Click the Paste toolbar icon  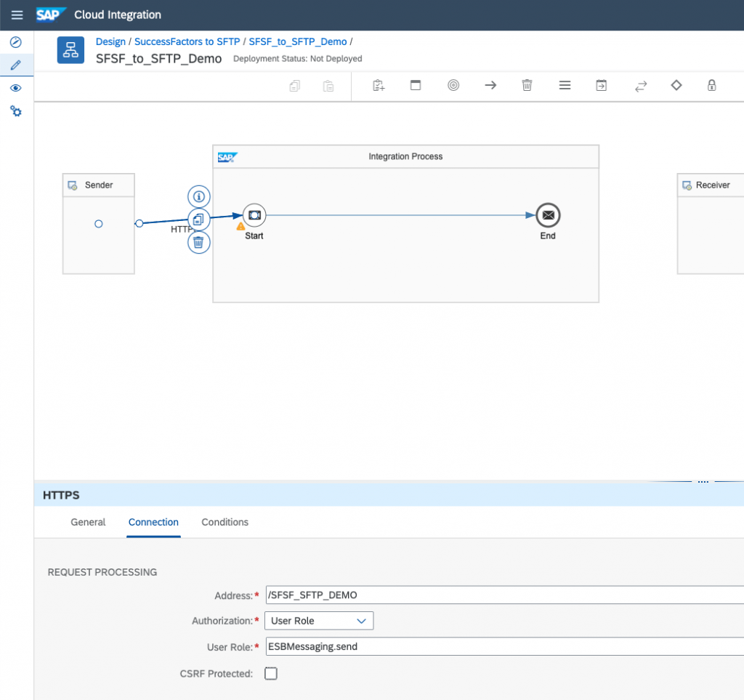(328, 86)
